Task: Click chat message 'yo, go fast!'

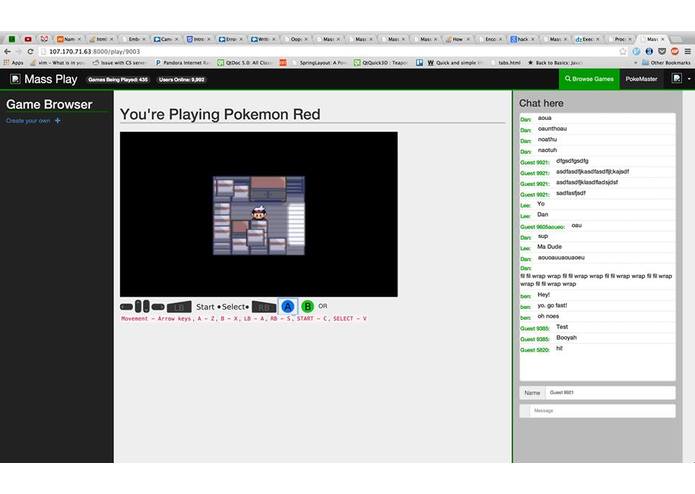Action: click(552, 305)
